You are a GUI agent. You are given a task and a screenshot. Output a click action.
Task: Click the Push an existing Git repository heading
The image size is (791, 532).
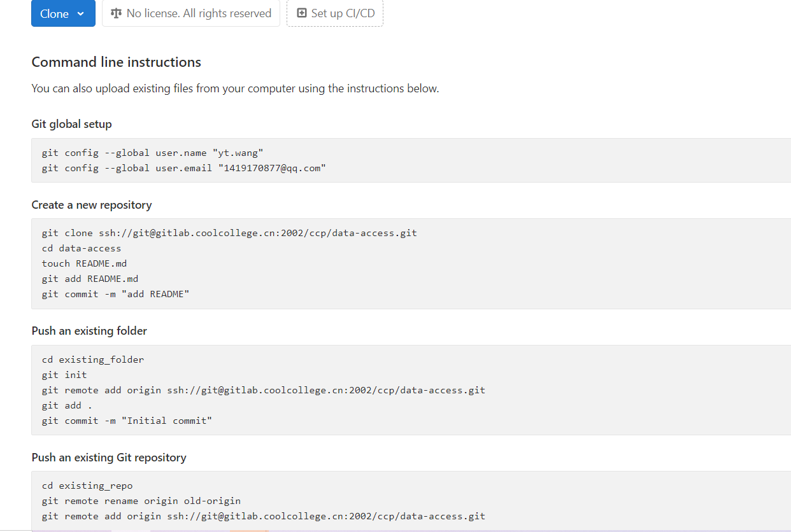[x=109, y=458]
